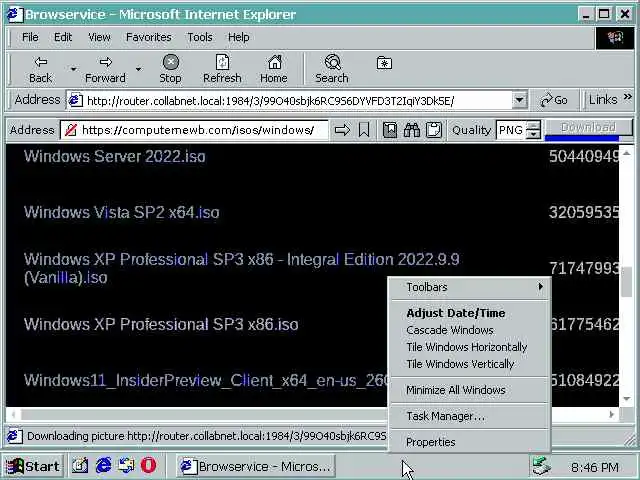Open Properties from context menu
Image resolution: width=640 pixels, height=480 pixels.
coord(469,442)
